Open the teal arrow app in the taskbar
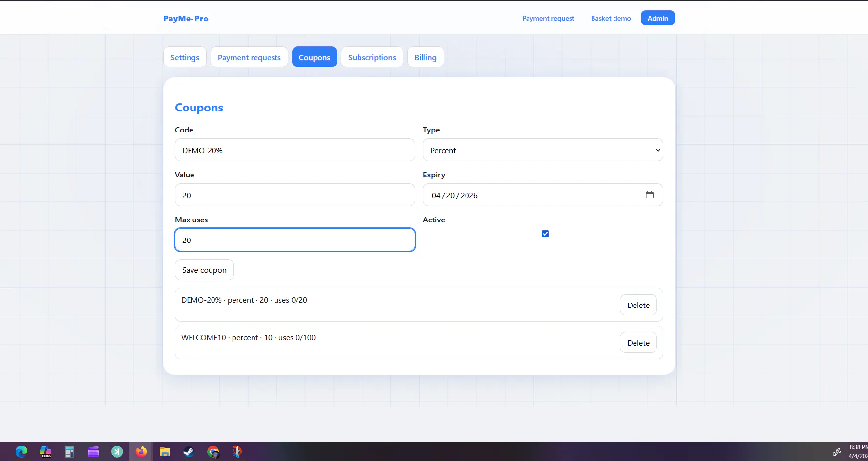The image size is (868, 461). click(117, 452)
